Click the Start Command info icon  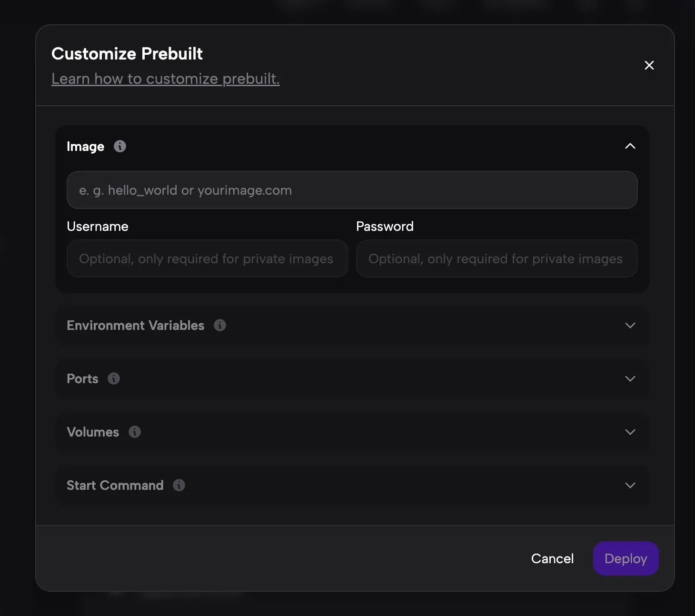pos(179,485)
